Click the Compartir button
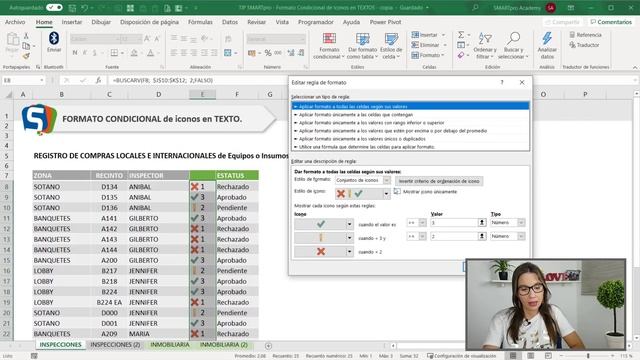640x360 pixels. pyautogui.click(x=562, y=22)
